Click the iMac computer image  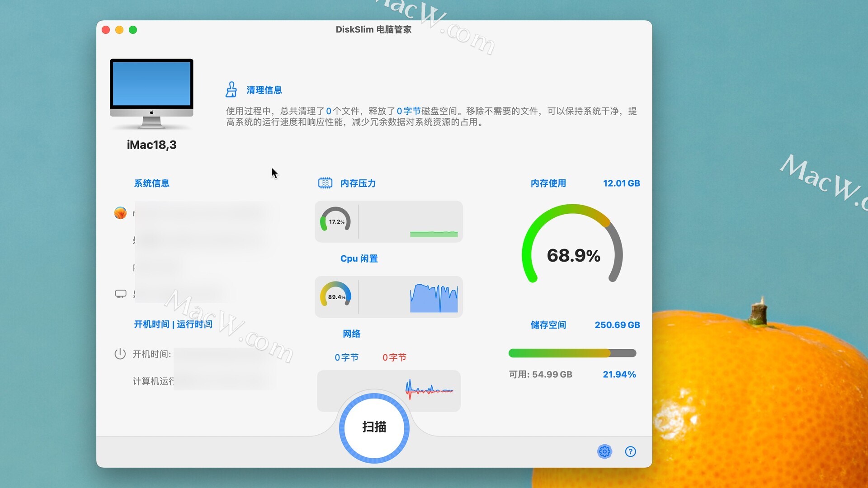click(x=151, y=94)
